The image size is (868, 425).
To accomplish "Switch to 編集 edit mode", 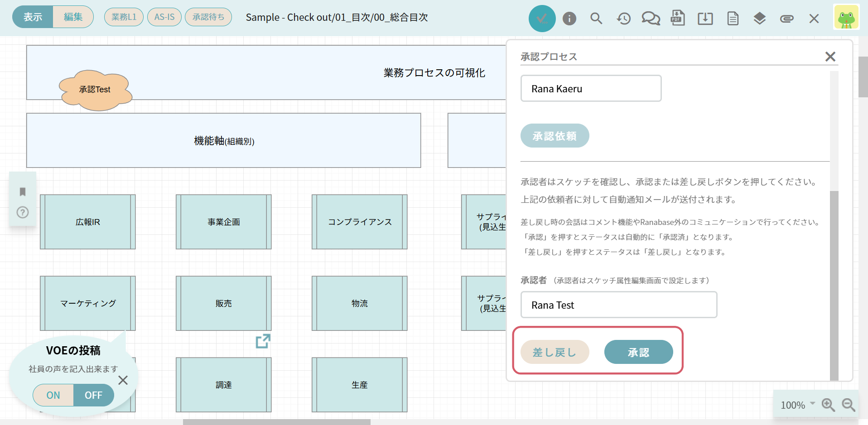I will [73, 17].
